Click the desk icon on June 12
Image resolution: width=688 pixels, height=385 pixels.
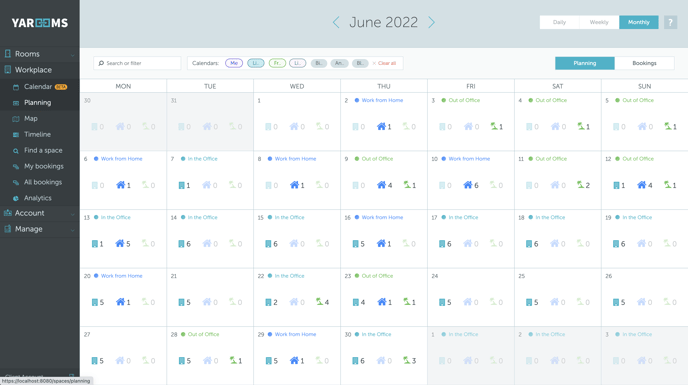[x=616, y=185]
